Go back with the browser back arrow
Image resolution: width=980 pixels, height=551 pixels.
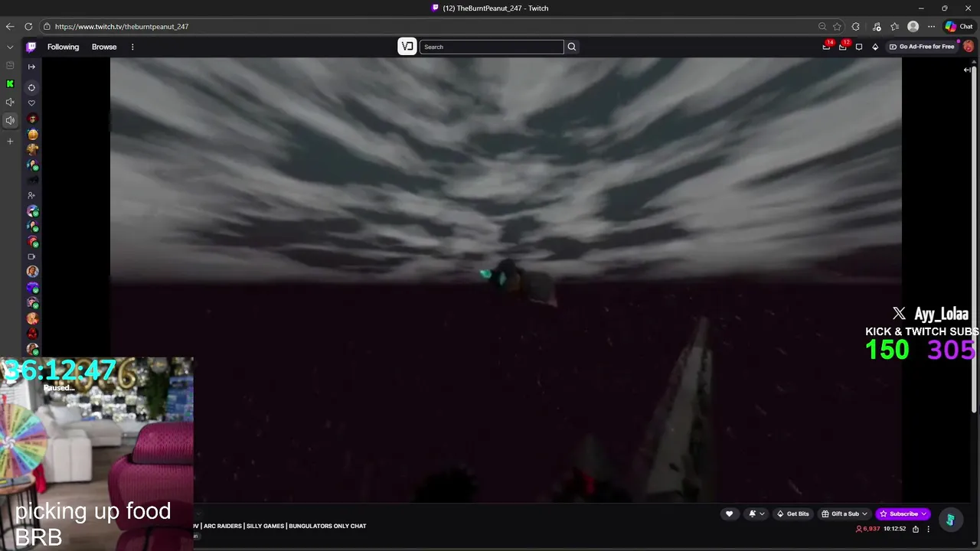(x=10, y=26)
